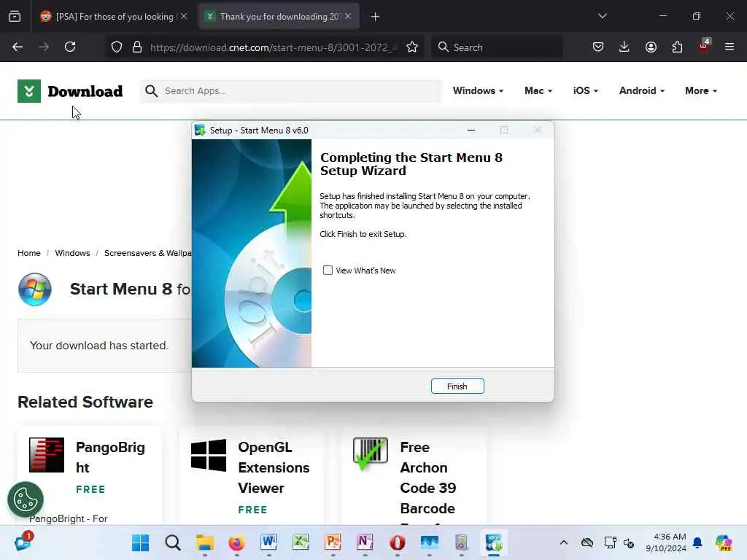Open File Explorer from taskbar
Image resolution: width=747 pixels, height=560 pixels.
coord(205,542)
